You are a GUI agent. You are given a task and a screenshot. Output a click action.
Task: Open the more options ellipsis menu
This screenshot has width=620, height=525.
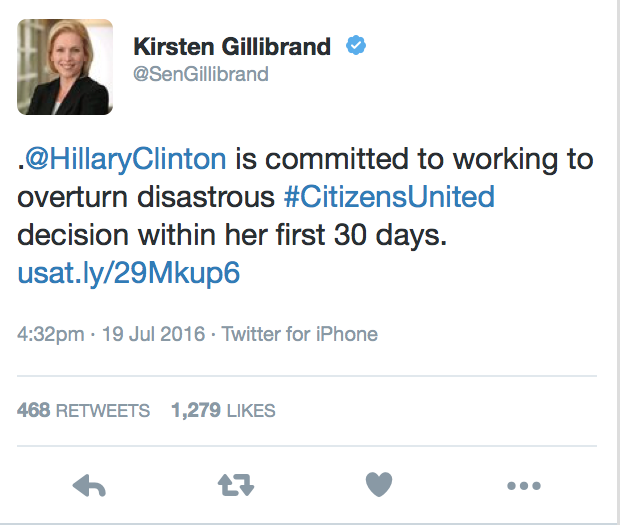pyautogui.click(x=523, y=487)
